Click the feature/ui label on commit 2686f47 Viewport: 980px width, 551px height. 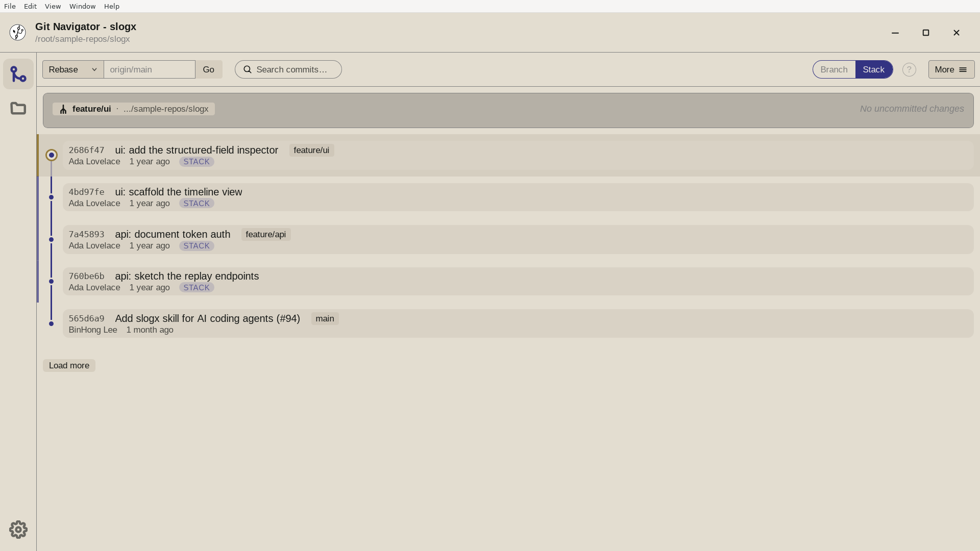pos(311,151)
